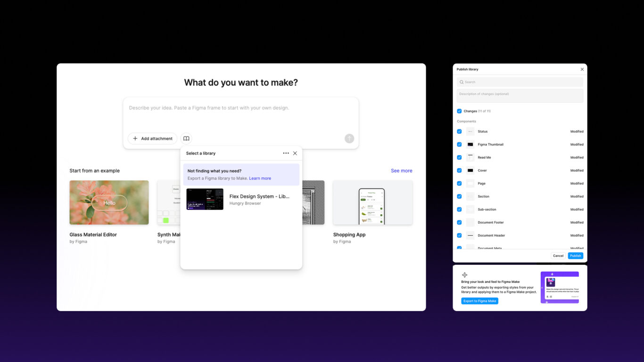Uncheck the Changes (11 of 11) checkbox
The height and width of the screenshot is (362, 644).
pyautogui.click(x=459, y=111)
